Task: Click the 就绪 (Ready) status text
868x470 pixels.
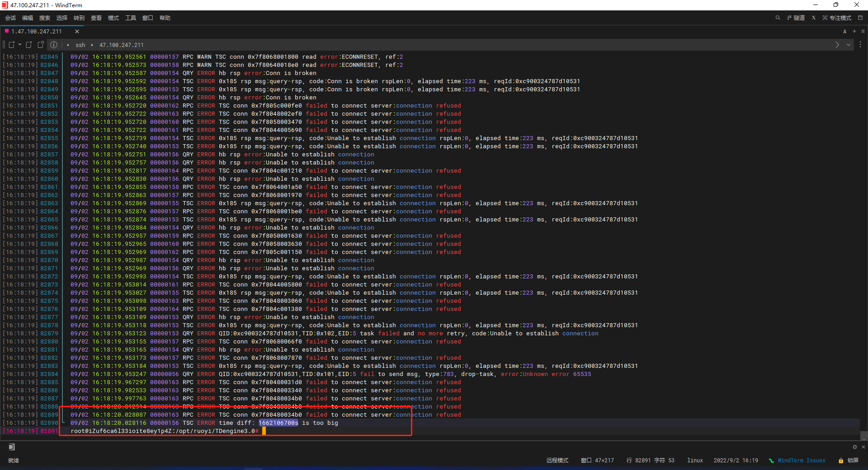Action: 14,461
